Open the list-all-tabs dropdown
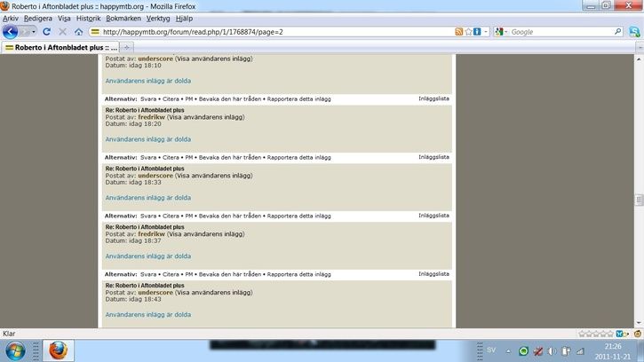Viewport: 644px width, 362px height. tap(640, 48)
